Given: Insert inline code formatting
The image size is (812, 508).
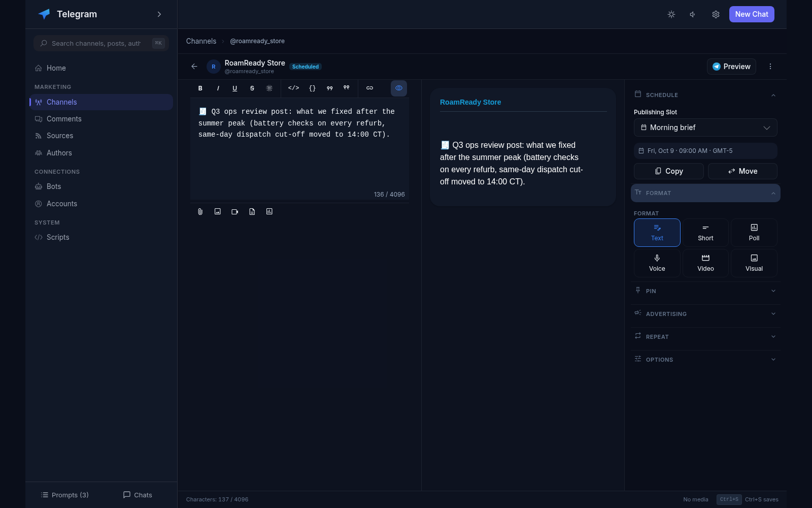Looking at the screenshot, I should click(x=294, y=88).
